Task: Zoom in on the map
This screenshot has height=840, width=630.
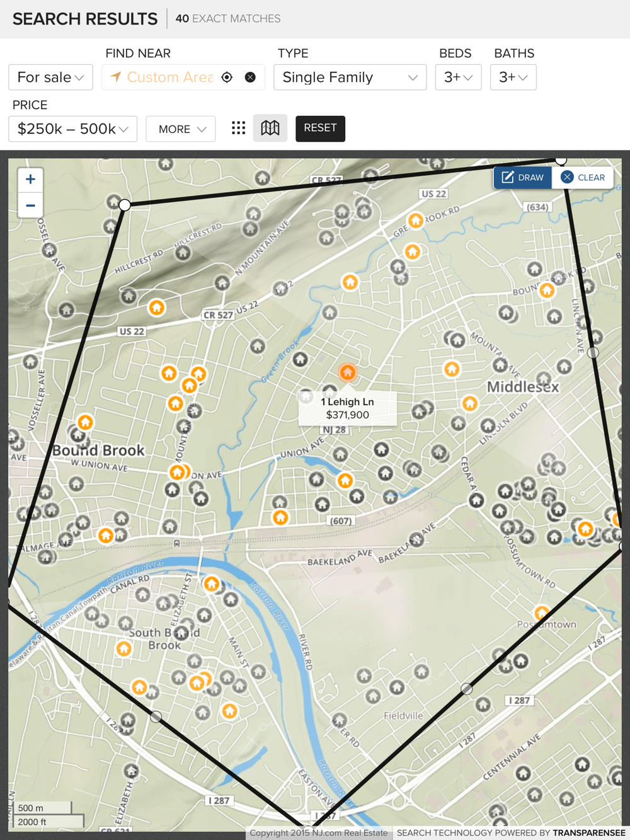Action: tap(30, 180)
